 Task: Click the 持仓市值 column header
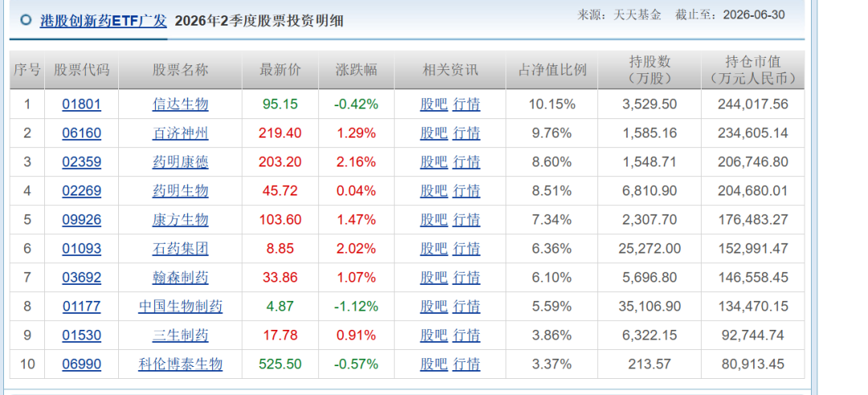coord(753,70)
